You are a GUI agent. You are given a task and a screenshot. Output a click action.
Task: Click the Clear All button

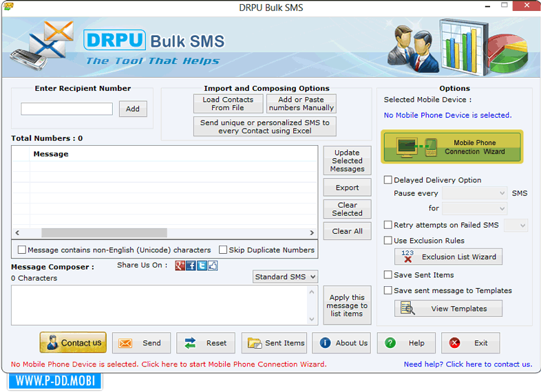348,231
